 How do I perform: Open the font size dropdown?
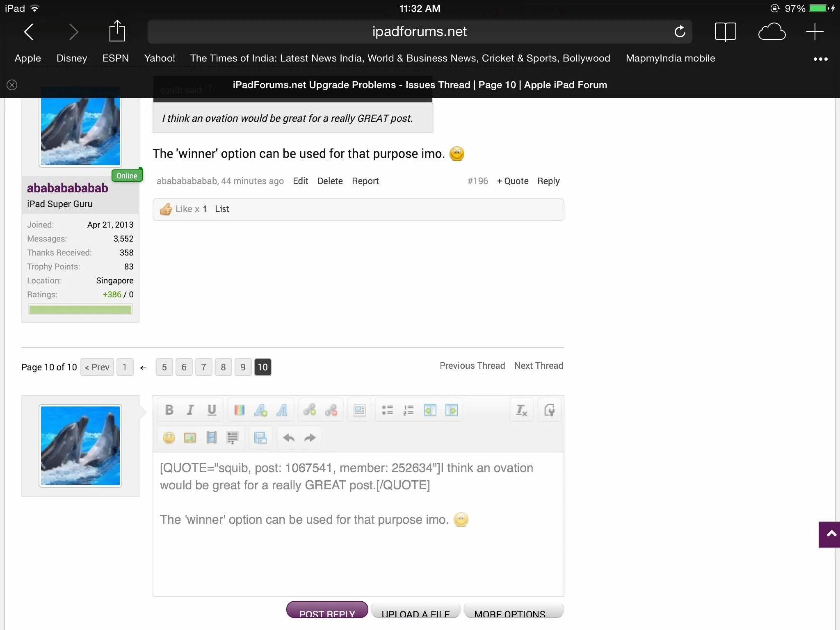260,410
